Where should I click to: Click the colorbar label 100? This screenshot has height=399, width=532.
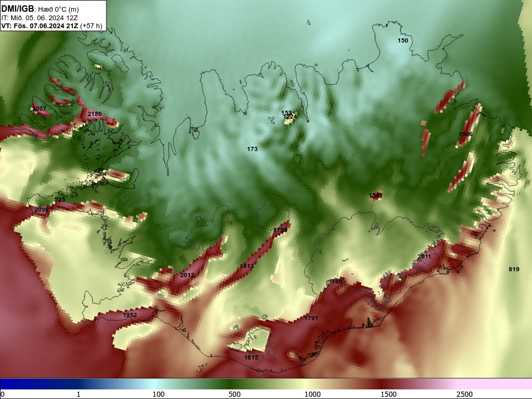coord(158,394)
